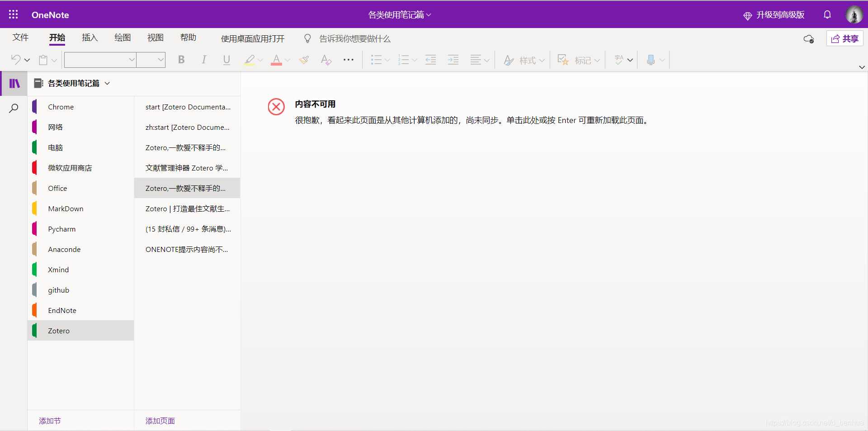Open the font size dropdown
This screenshot has width=868, height=431.
pyautogui.click(x=151, y=60)
